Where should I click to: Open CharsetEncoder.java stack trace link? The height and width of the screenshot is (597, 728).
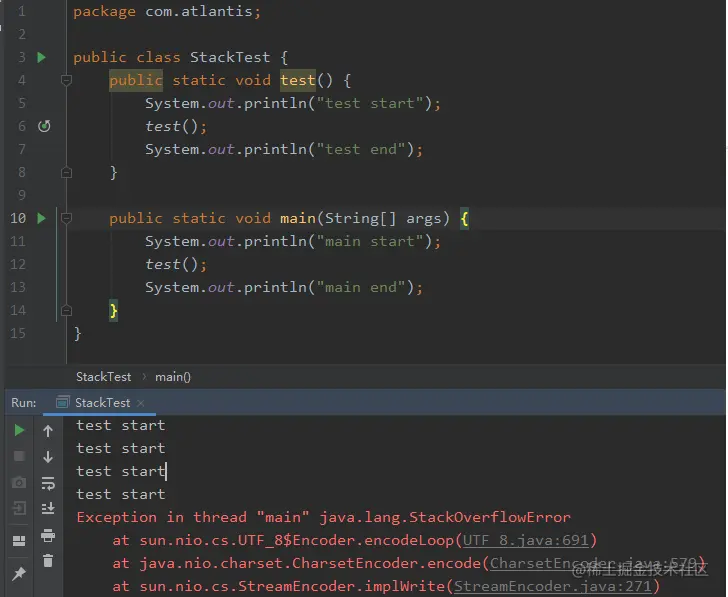[x=594, y=563]
